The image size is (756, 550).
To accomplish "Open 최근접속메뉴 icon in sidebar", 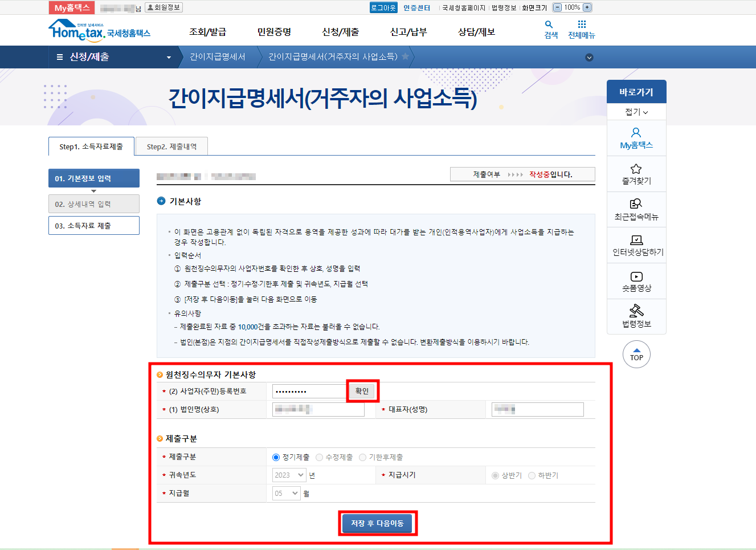I will (636, 204).
